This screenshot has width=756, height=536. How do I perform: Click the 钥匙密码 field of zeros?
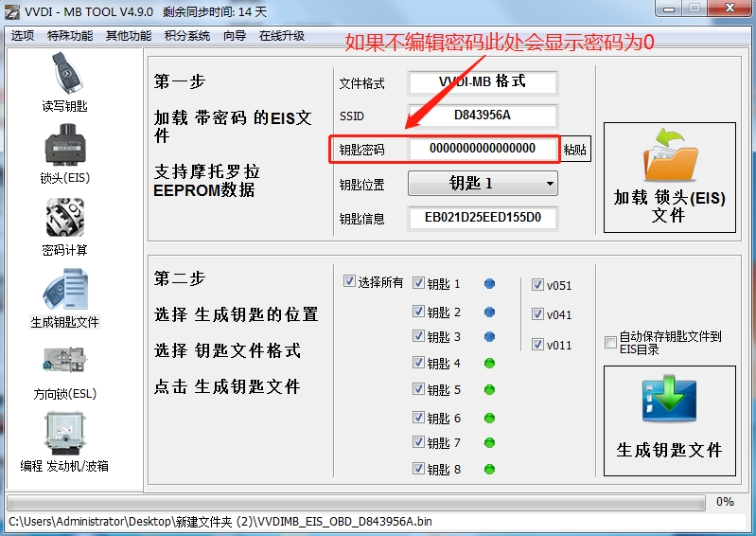[x=483, y=149]
